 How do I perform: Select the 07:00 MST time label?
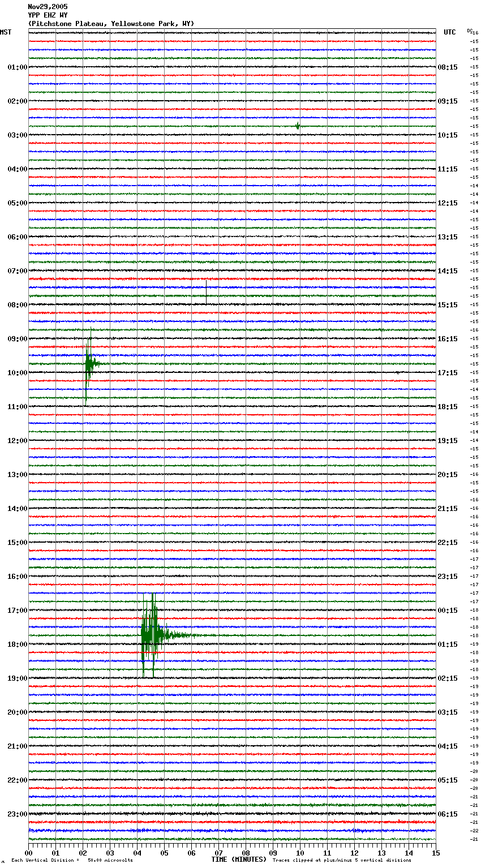point(17,271)
